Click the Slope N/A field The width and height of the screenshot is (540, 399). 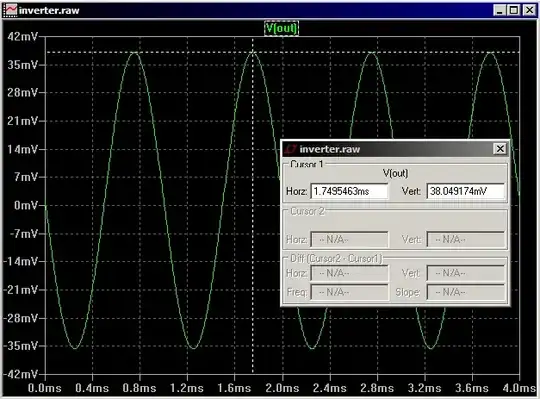[466, 292]
